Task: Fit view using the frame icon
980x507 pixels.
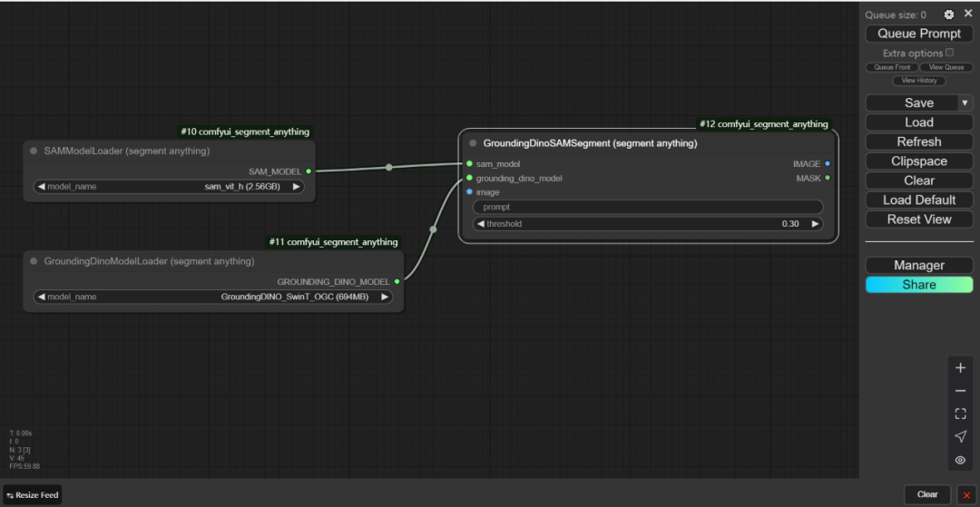Action: (x=961, y=414)
